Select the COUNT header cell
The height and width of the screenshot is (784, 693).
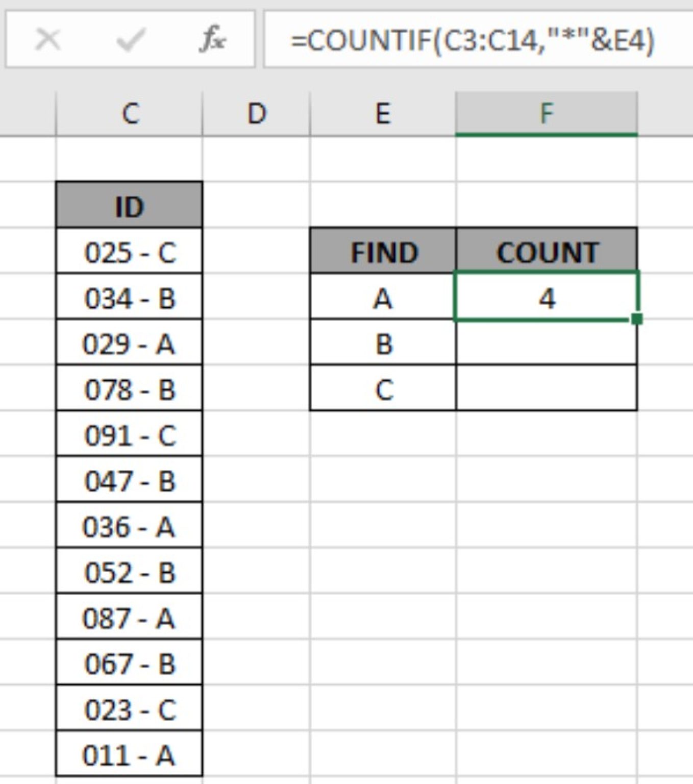pyautogui.click(x=547, y=251)
